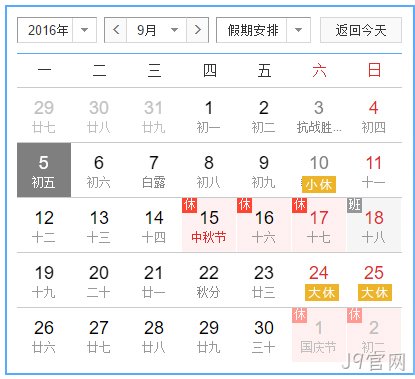Open the 假期安排 holiday dropdown
Screen dimensions: 415x379
298,30
